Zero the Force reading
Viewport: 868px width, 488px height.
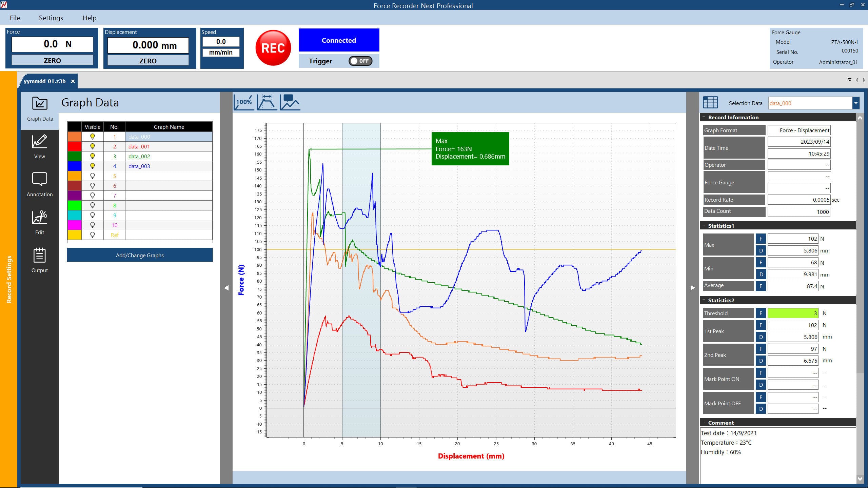point(52,60)
